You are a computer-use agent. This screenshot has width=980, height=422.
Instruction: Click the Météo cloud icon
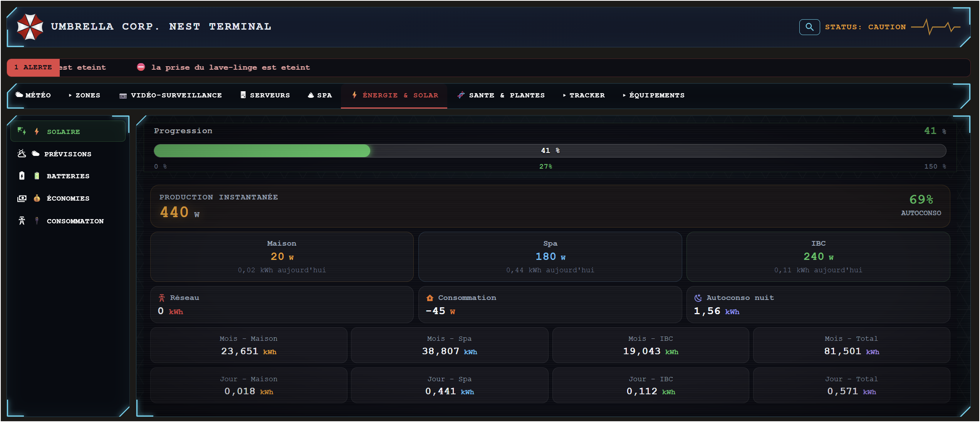(x=19, y=95)
